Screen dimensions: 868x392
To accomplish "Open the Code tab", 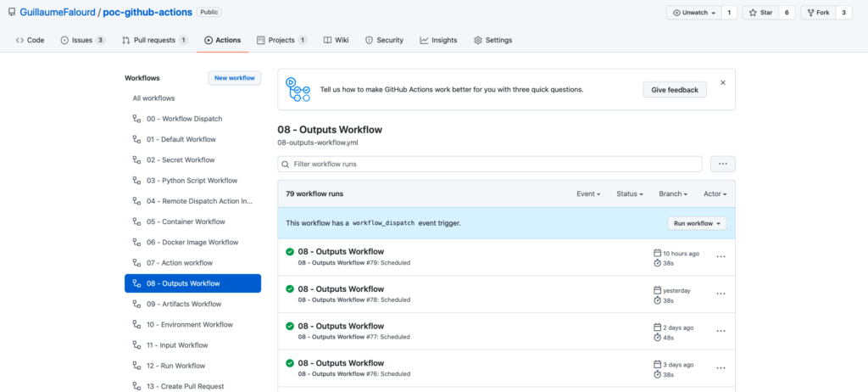I will coord(30,40).
